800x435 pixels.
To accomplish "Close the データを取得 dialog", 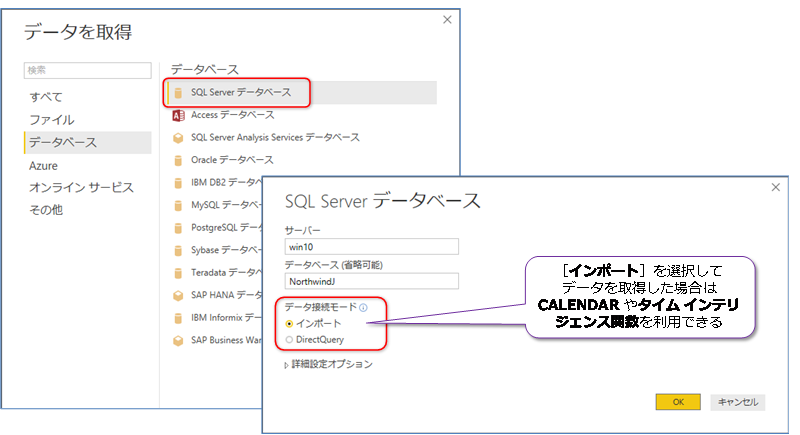I will tap(447, 19).
